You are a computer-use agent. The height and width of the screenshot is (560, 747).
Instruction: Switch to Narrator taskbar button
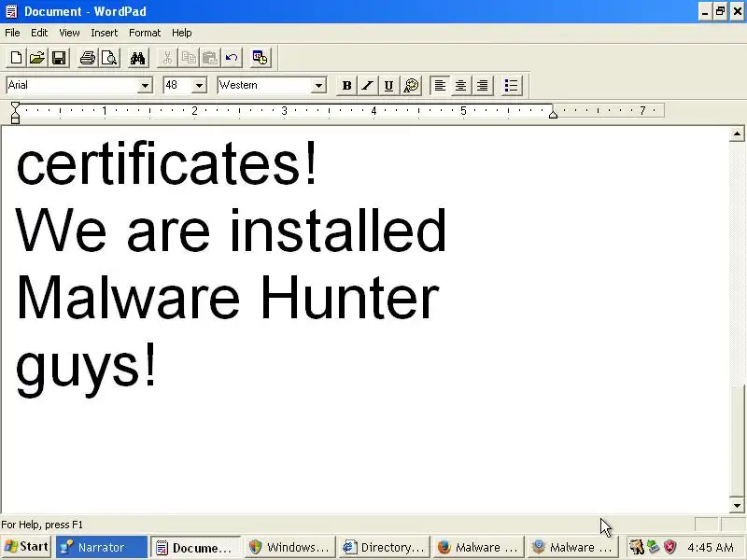click(x=102, y=547)
